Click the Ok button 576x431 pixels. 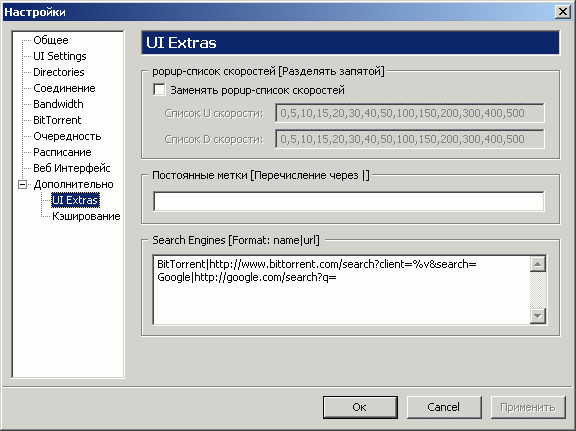(360, 407)
